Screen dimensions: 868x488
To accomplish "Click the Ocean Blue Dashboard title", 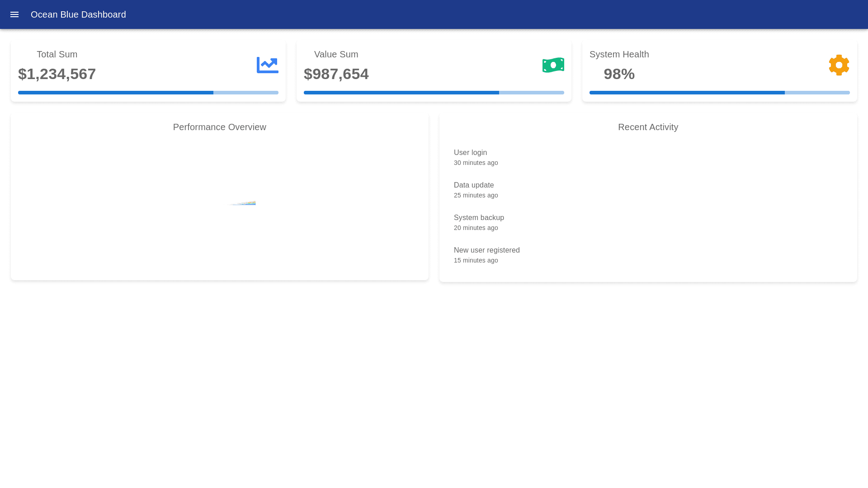I will click(x=78, y=14).
